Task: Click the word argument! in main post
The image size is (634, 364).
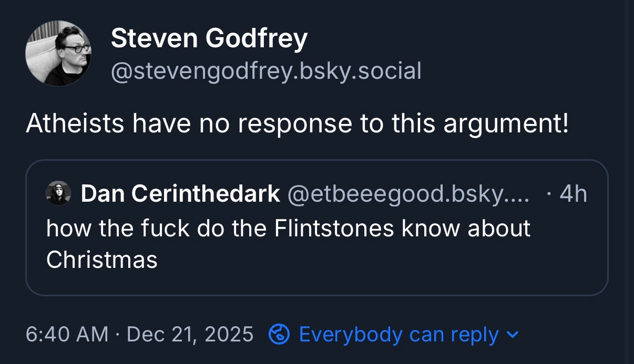Action: pyautogui.click(x=506, y=123)
